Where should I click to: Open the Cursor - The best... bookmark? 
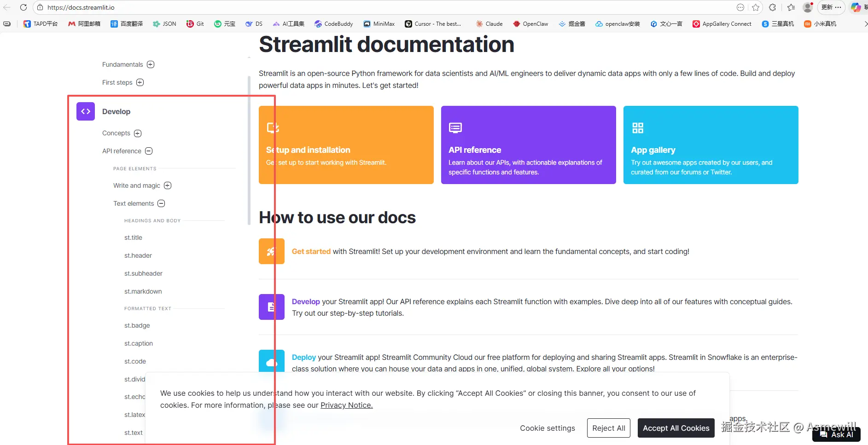[433, 24]
